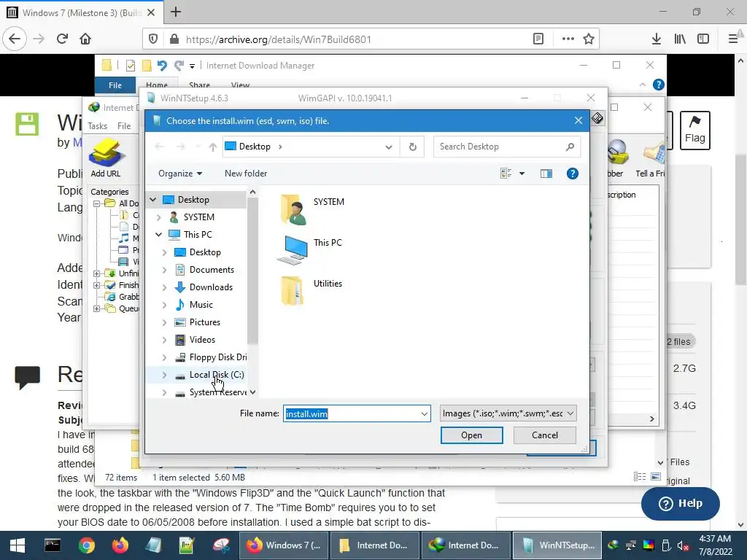
Task: Toggle Firefox sidebar icon
Action: (703, 39)
